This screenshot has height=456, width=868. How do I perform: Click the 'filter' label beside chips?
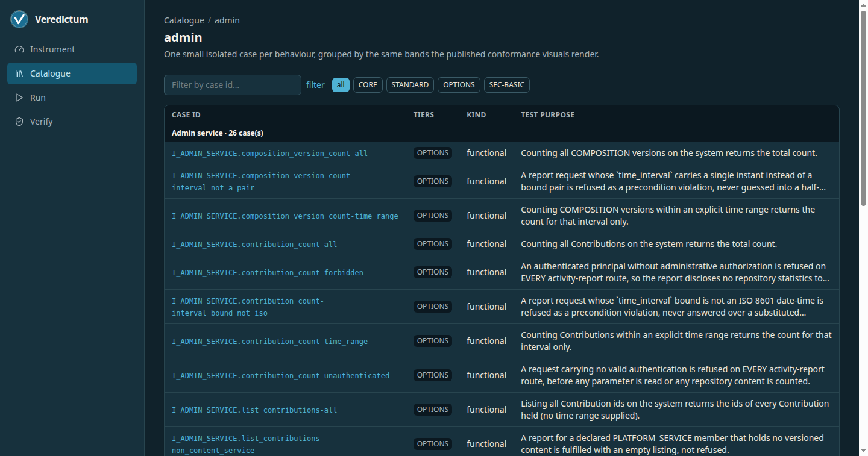(x=315, y=85)
